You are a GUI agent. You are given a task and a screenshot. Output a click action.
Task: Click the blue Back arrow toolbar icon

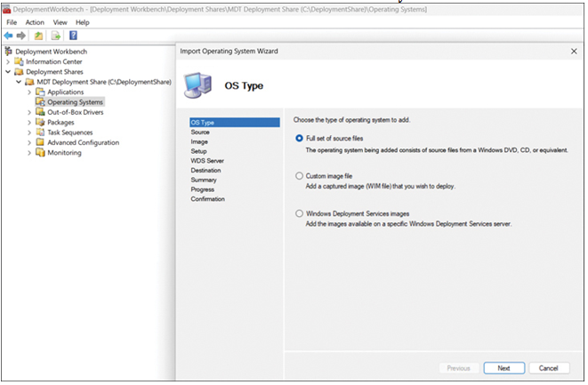[8, 36]
